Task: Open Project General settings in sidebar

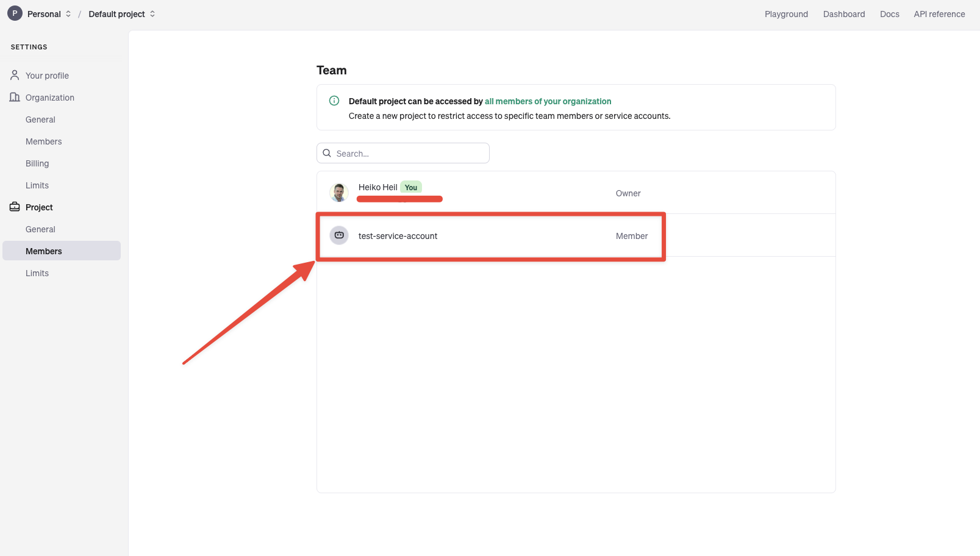Action: [40, 229]
